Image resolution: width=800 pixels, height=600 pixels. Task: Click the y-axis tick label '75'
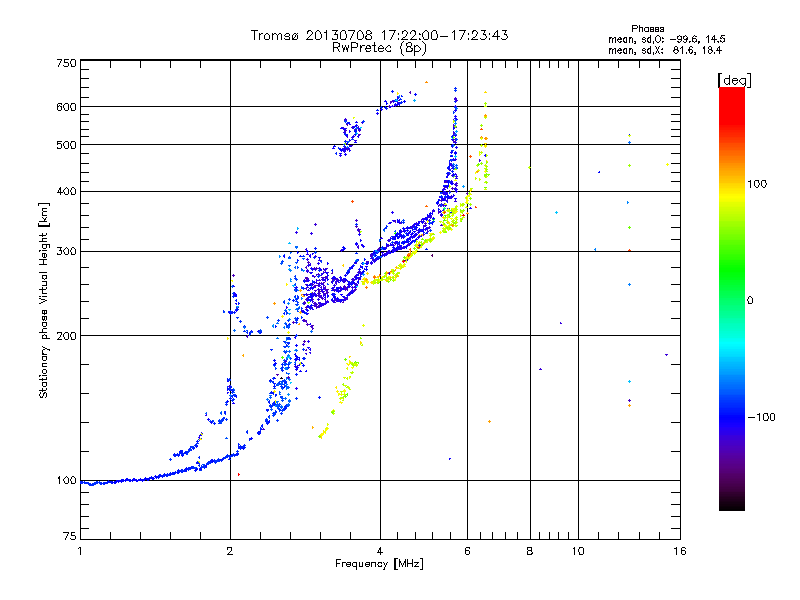pos(70,536)
